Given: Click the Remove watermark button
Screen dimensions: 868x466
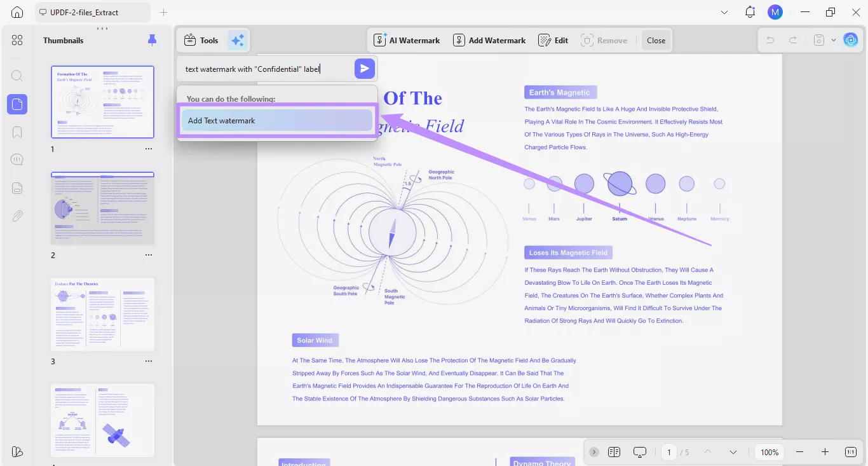Looking at the screenshot, I should tap(604, 40).
